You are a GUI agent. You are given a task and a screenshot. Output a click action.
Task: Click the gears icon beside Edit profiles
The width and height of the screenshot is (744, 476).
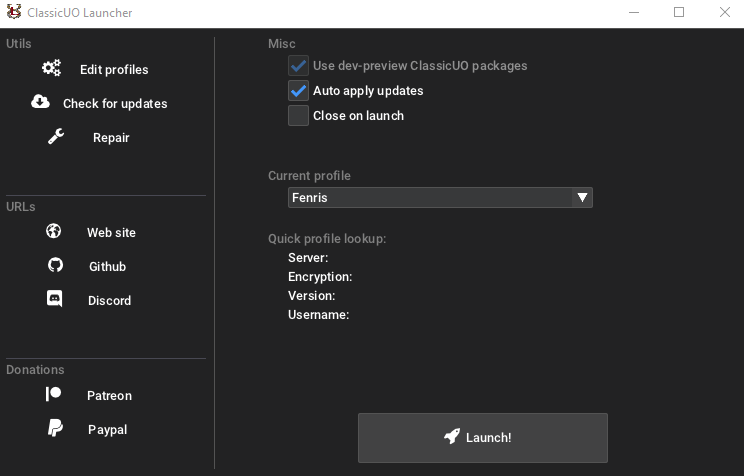(x=51, y=69)
